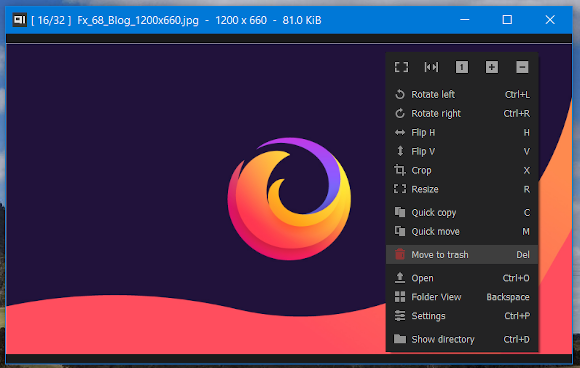The height and width of the screenshot is (368, 580).
Task: Zoom in with the plus icon
Action: point(492,67)
